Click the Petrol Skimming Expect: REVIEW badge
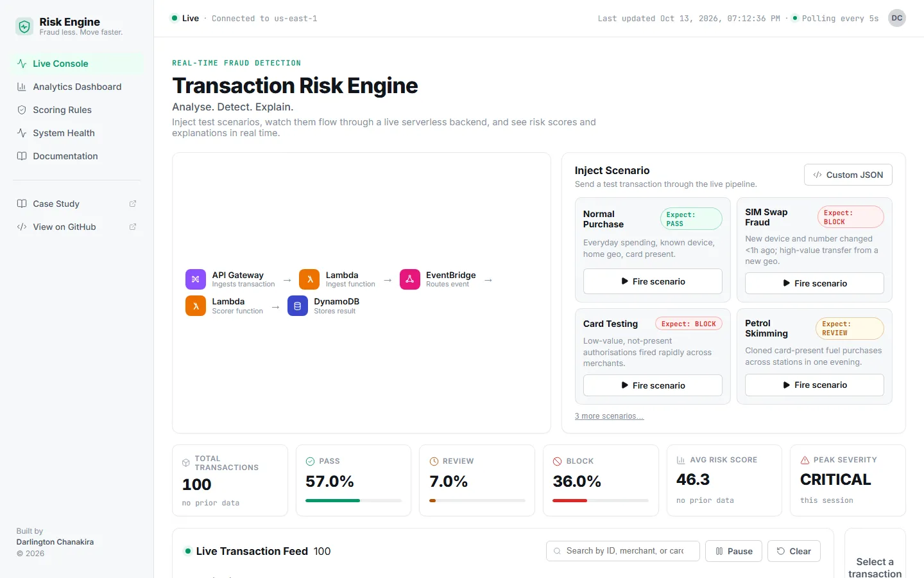Image resolution: width=924 pixels, height=578 pixels. 850,328
